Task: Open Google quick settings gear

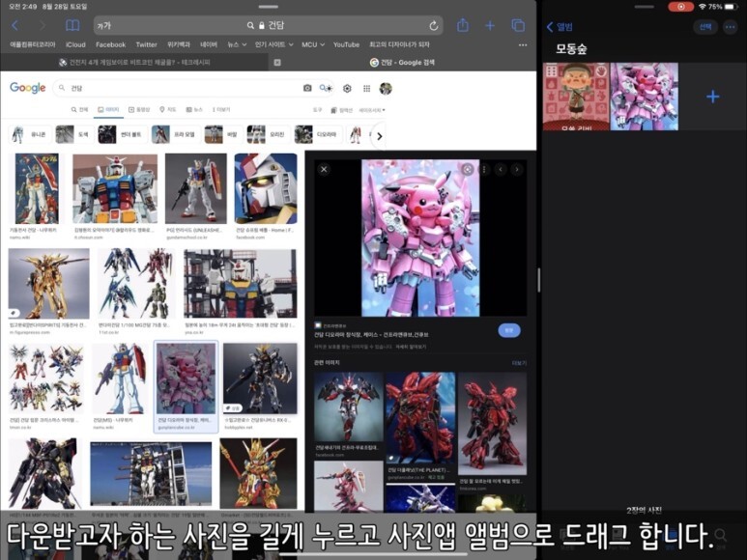Action: point(347,89)
